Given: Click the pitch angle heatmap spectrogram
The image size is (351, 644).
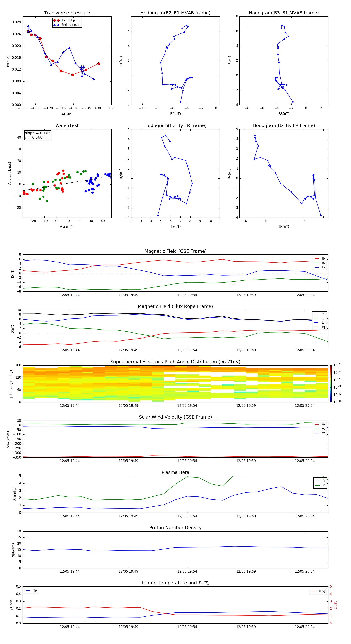Looking at the screenshot, I should click(x=175, y=384).
